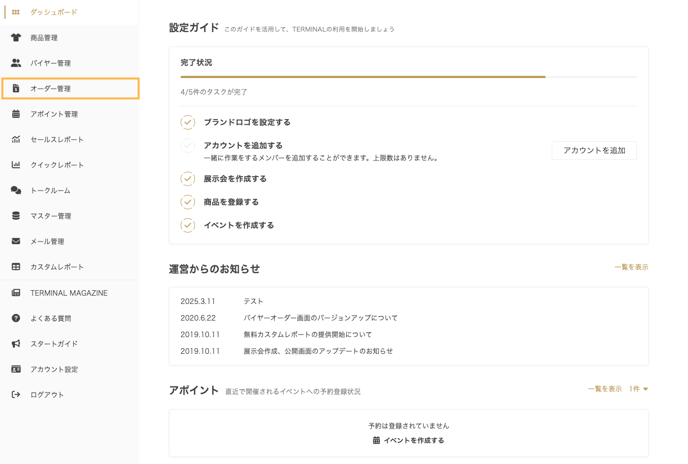Click ログアウト menu label
The image size is (688, 464).
click(x=47, y=395)
